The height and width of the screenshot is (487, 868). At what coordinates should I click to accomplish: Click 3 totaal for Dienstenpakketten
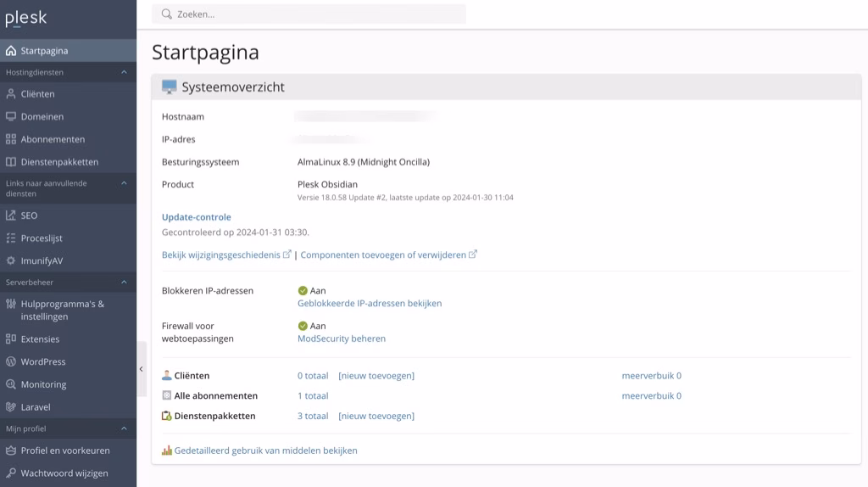pyautogui.click(x=313, y=416)
